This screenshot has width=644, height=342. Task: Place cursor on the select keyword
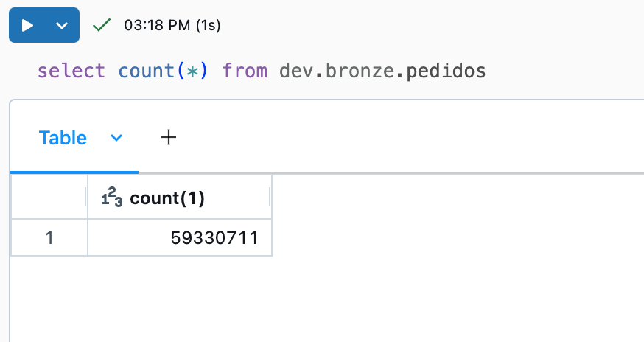click(71, 71)
